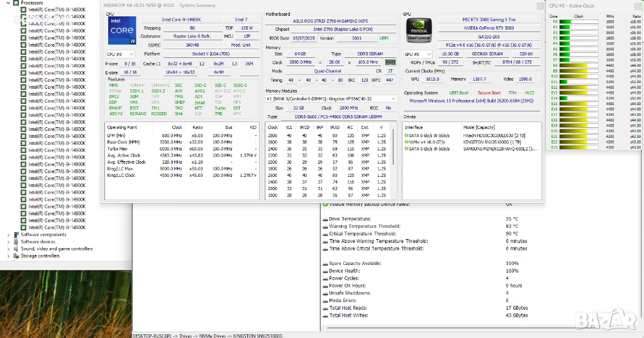Image resolution: width=644 pixels, height=338 pixels.
Task: Expand the Software devices tree node
Action: coord(8,242)
